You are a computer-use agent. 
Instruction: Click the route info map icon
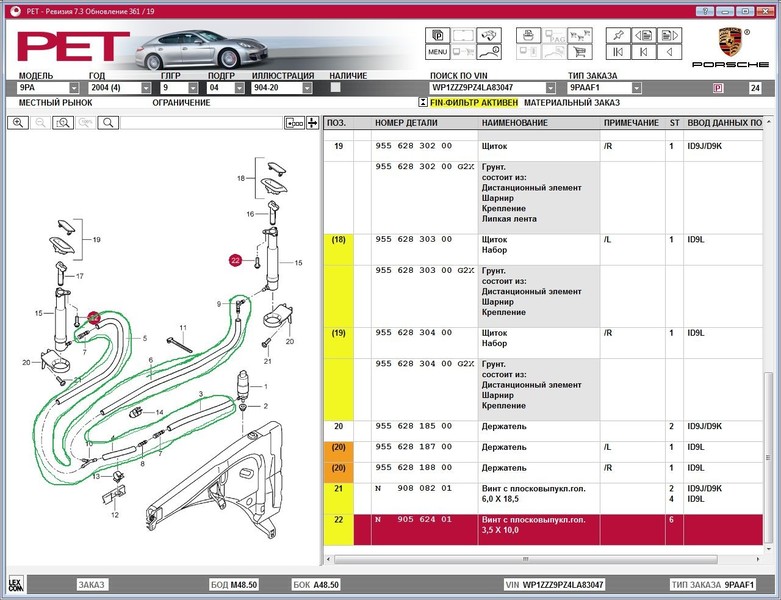tap(489, 51)
